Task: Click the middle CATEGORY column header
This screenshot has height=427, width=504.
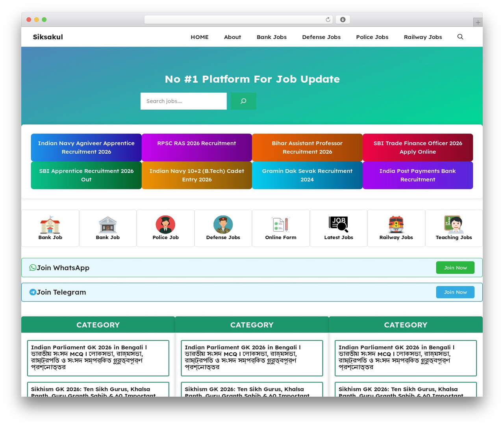Action: 252,325
